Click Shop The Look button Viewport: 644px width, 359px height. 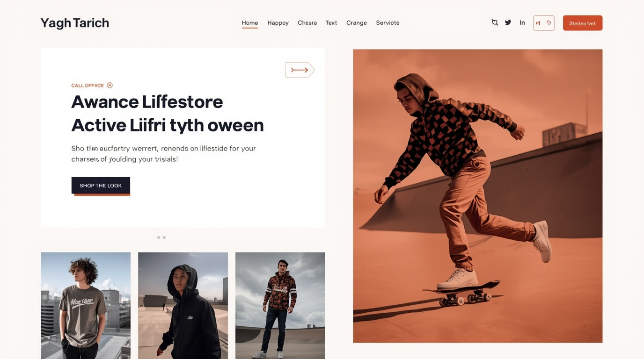(x=101, y=186)
